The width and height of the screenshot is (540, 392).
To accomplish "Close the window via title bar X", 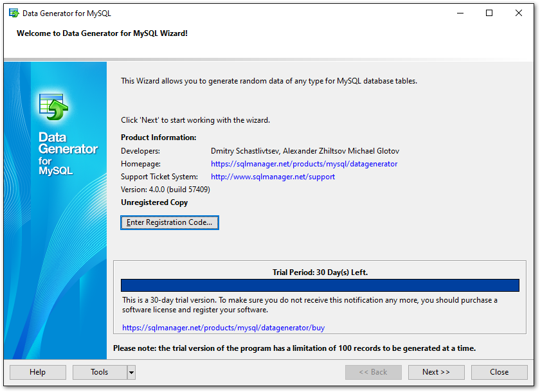I will pyautogui.click(x=519, y=13).
